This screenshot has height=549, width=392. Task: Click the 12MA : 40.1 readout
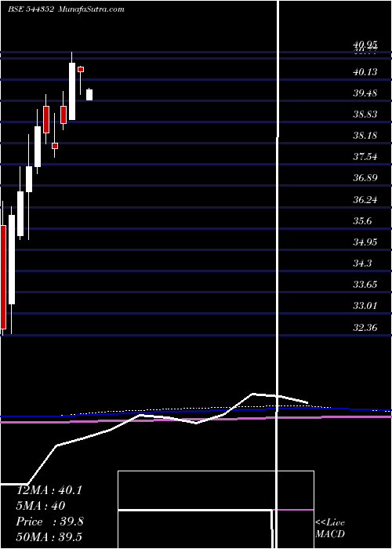(49, 490)
